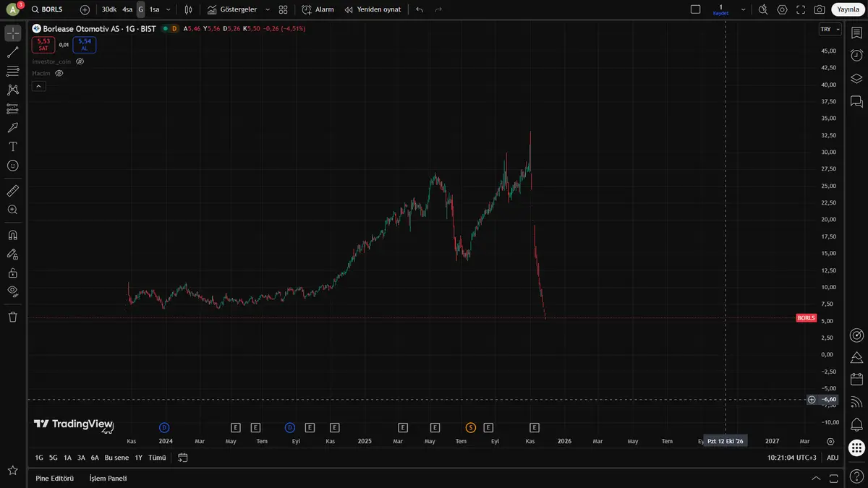Open the TRY currency dropdown
The height and width of the screenshot is (488, 868).
click(830, 29)
